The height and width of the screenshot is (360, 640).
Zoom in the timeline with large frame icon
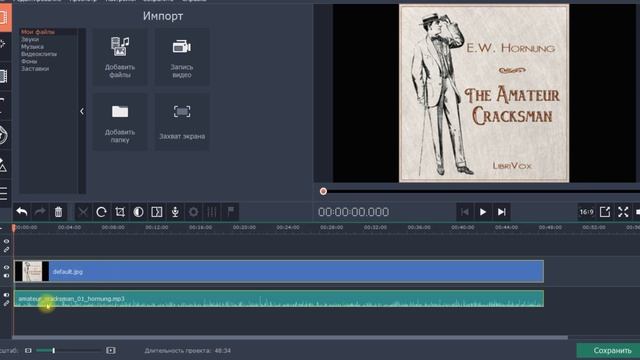111,350
